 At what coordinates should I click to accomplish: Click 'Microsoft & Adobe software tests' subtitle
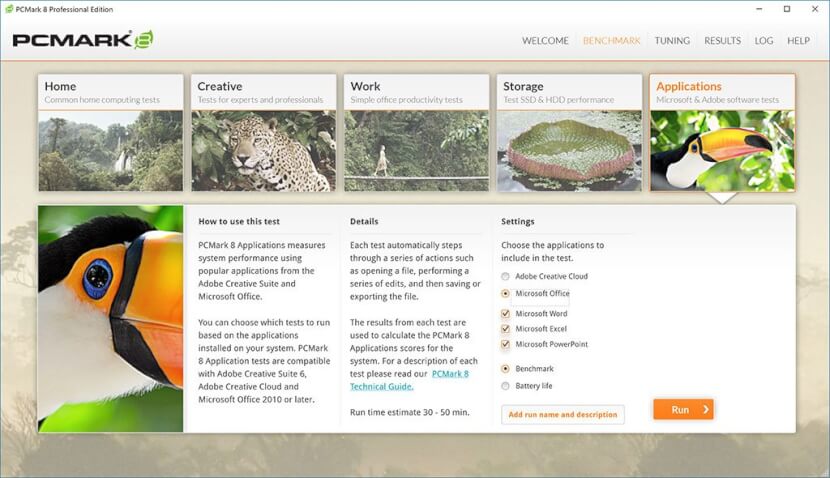click(717, 100)
